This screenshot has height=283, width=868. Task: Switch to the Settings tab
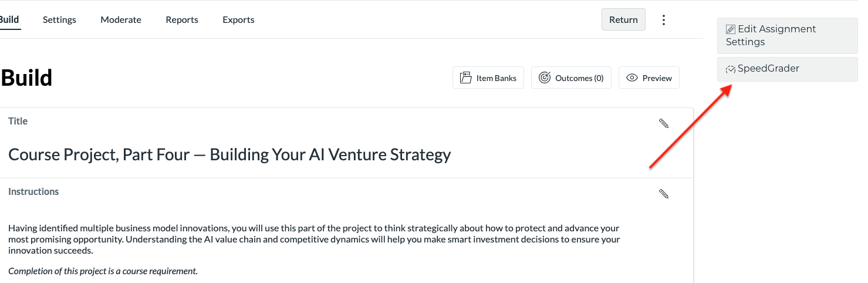point(59,20)
